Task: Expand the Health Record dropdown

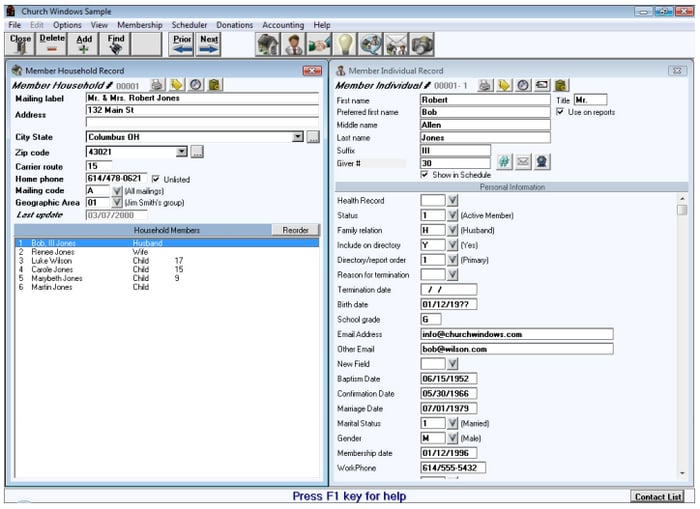Action: [453, 200]
